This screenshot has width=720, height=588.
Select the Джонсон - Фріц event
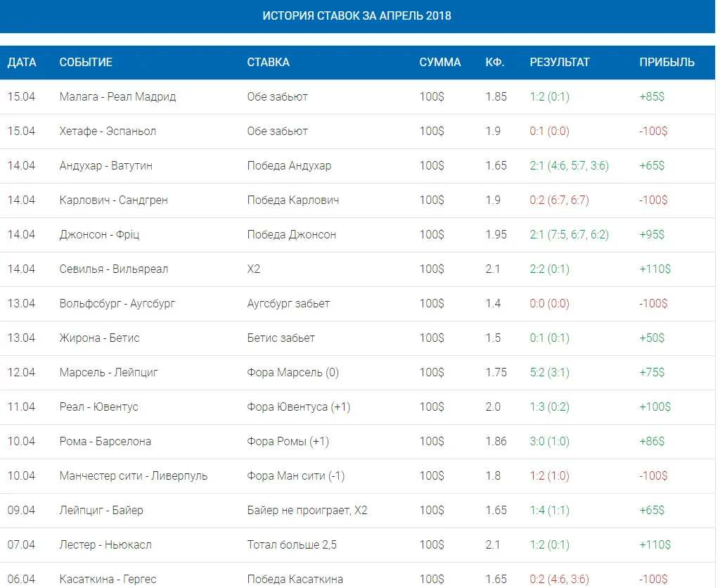click(99, 235)
